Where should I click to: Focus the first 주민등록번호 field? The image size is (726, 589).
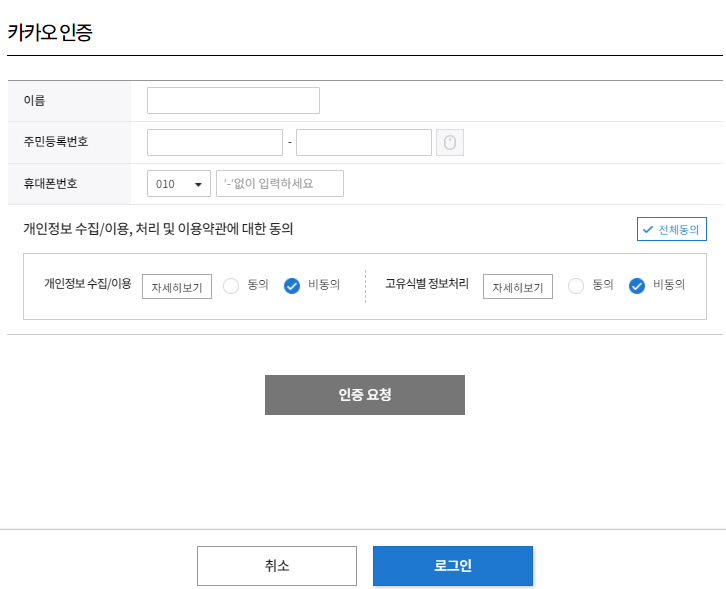coord(215,143)
